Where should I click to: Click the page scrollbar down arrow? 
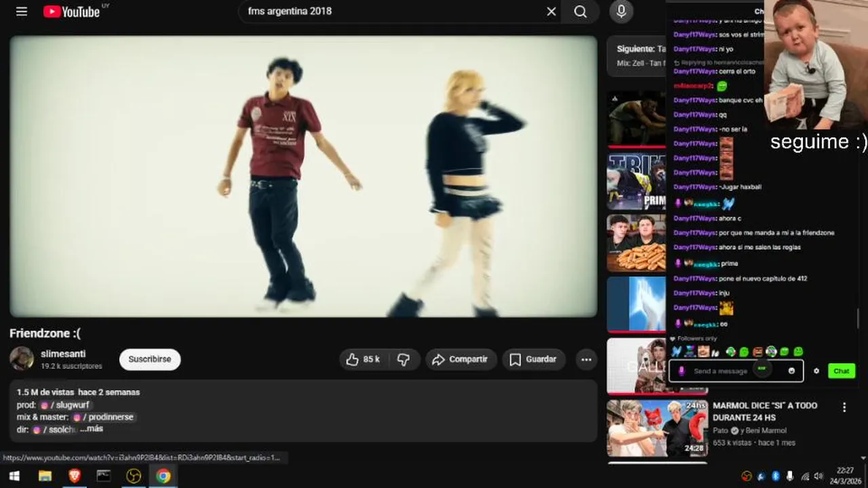tap(863, 458)
